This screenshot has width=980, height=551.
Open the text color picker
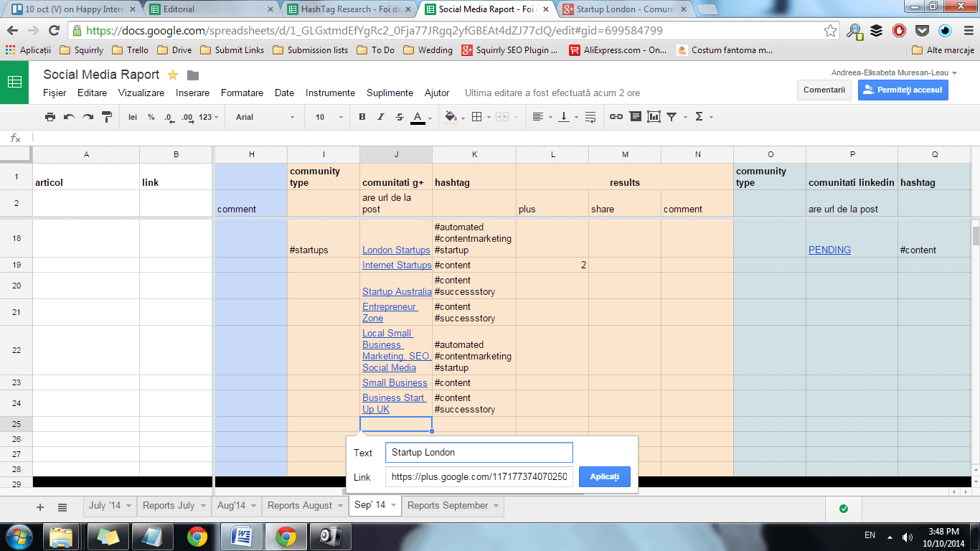coord(421,117)
